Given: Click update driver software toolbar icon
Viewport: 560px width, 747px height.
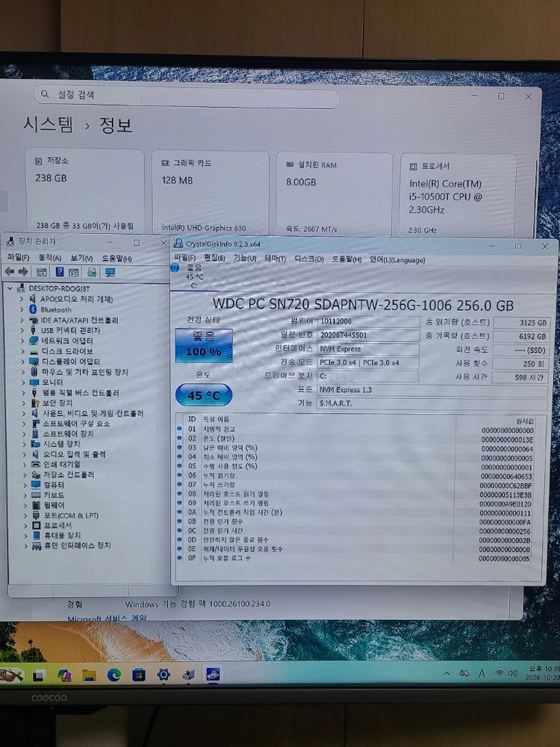Looking at the screenshot, I should (x=92, y=273).
